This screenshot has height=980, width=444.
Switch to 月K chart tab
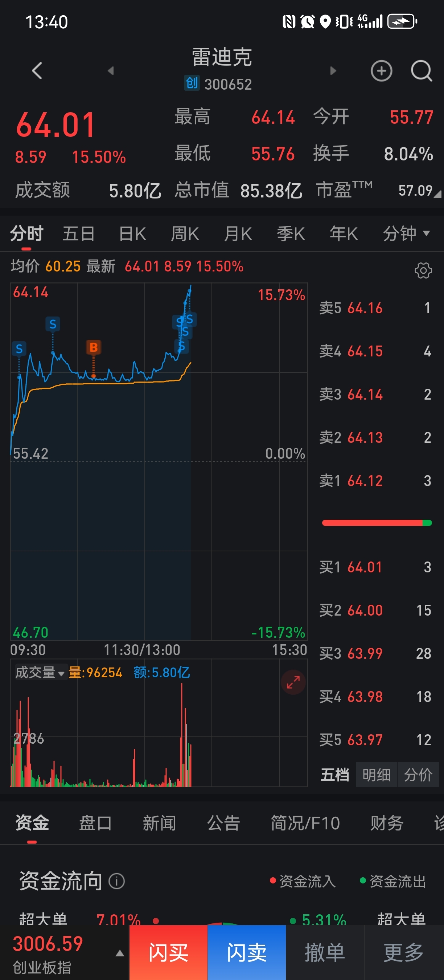[238, 233]
